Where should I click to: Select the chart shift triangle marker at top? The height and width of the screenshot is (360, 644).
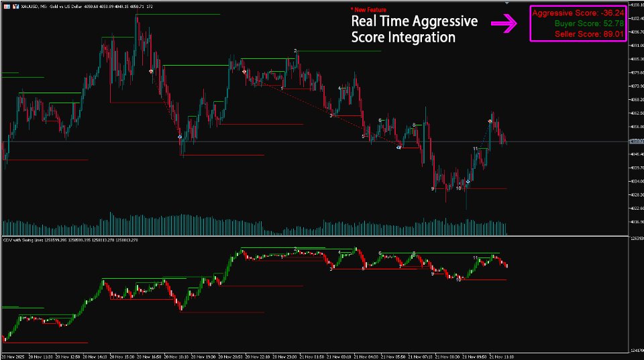(507, 3)
